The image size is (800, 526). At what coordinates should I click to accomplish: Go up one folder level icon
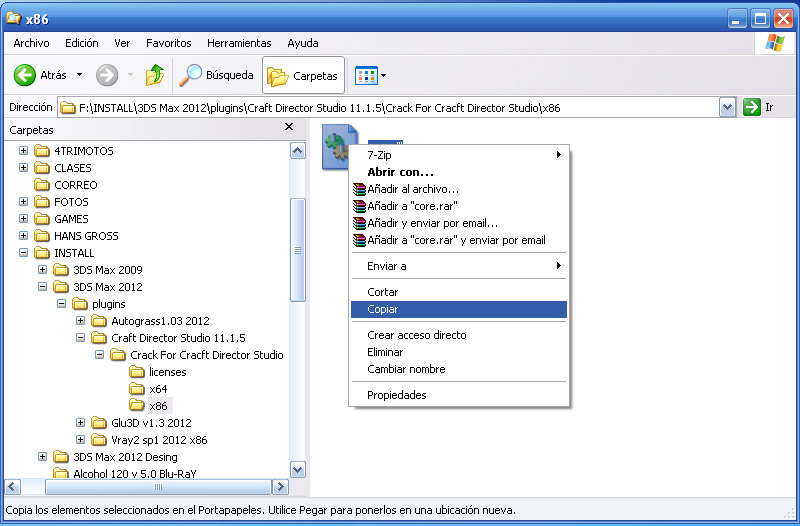pos(155,76)
